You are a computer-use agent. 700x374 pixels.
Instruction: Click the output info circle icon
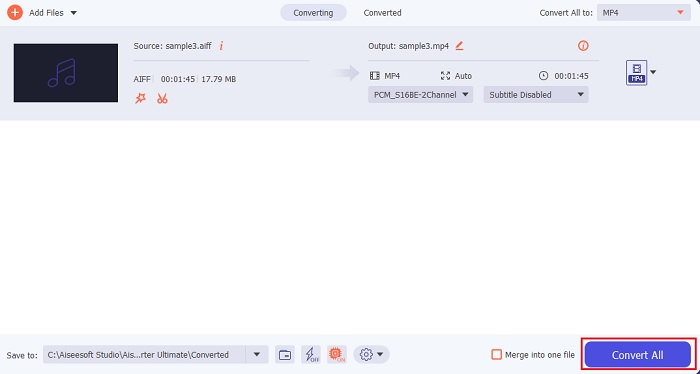click(583, 46)
